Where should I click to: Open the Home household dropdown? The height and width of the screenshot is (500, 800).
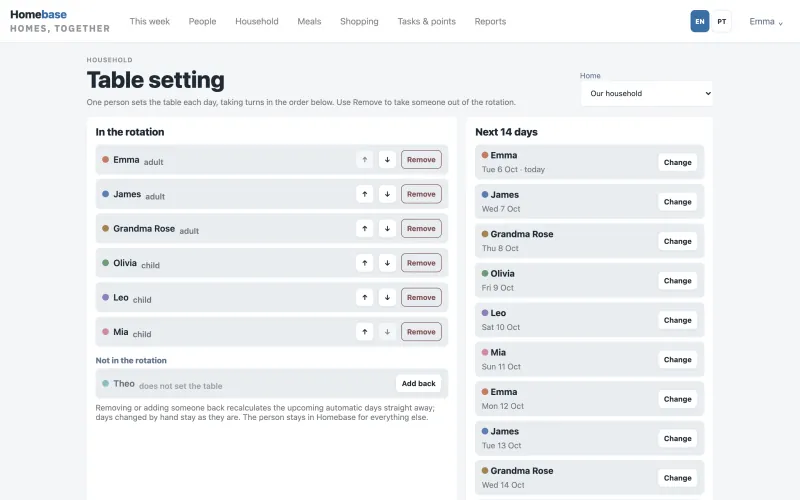[x=646, y=93]
